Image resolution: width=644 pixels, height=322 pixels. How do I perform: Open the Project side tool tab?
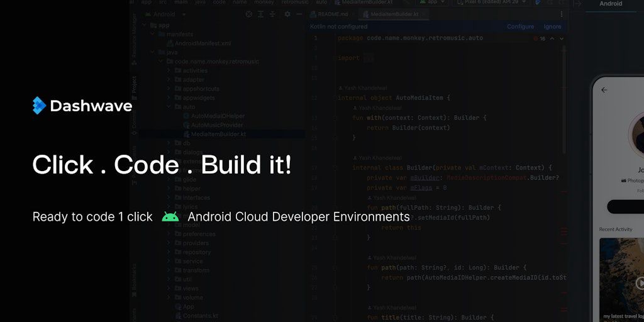[134, 88]
